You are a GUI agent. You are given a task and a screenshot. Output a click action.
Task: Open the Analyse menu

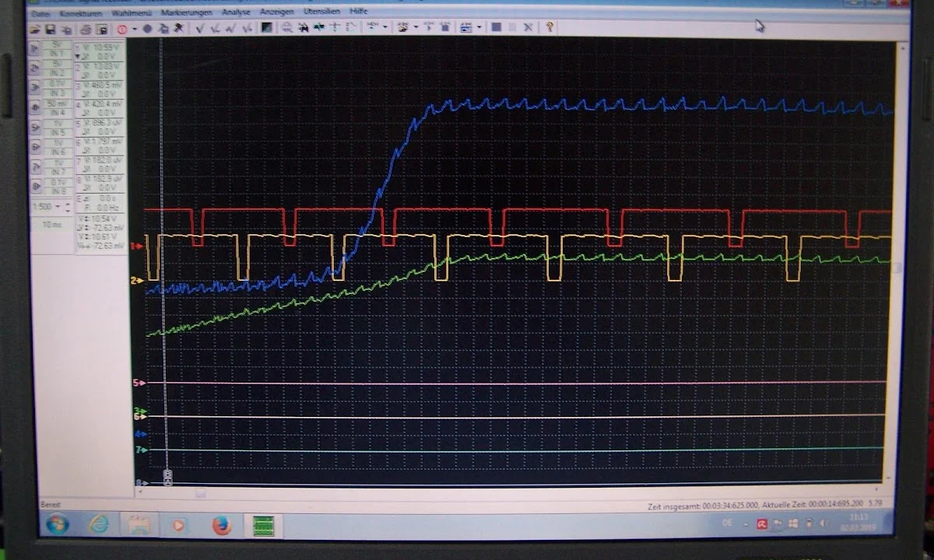click(x=236, y=12)
